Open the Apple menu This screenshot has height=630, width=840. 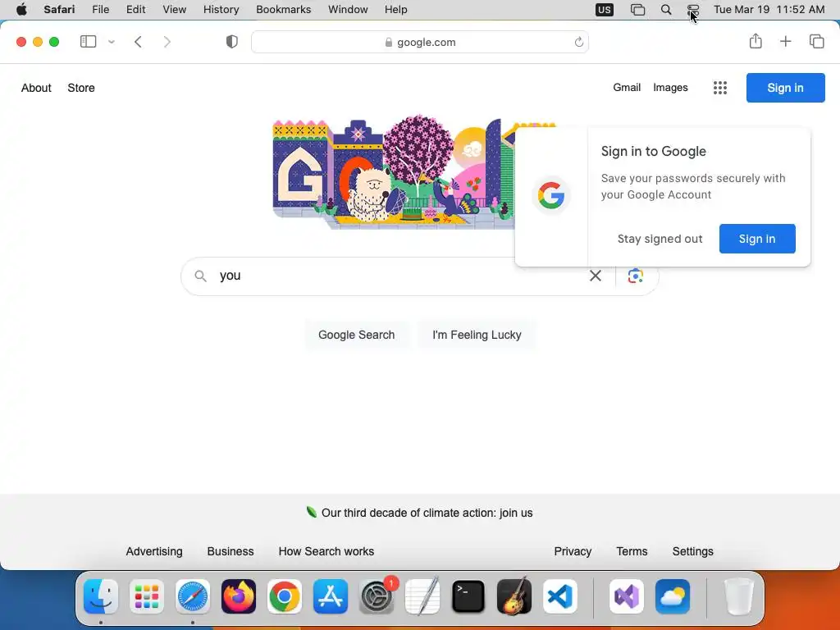click(x=21, y=10)
